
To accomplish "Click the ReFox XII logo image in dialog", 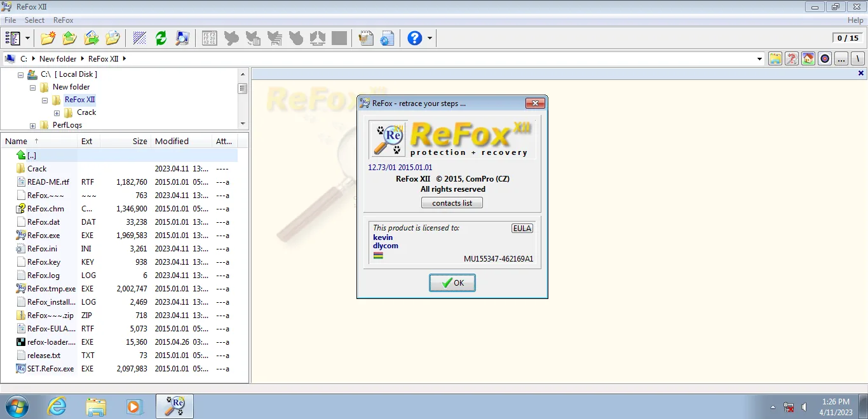I will (x=452, y=140).
